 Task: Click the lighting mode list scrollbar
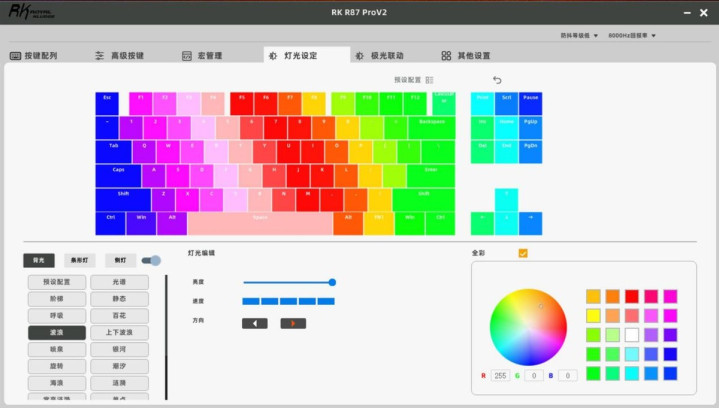pyautogui.click(x=166, y=337)
